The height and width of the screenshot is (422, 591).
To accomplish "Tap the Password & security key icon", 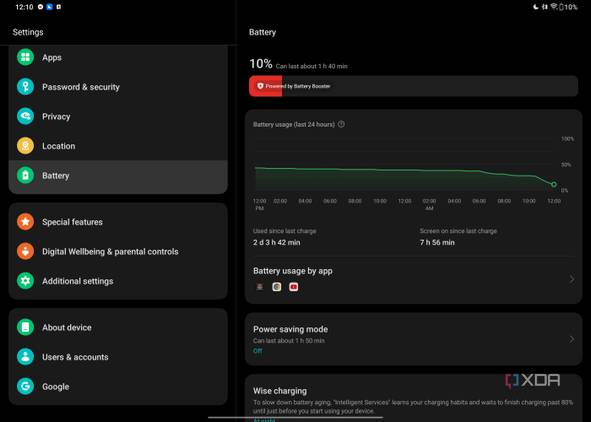I will click(25, 87).
